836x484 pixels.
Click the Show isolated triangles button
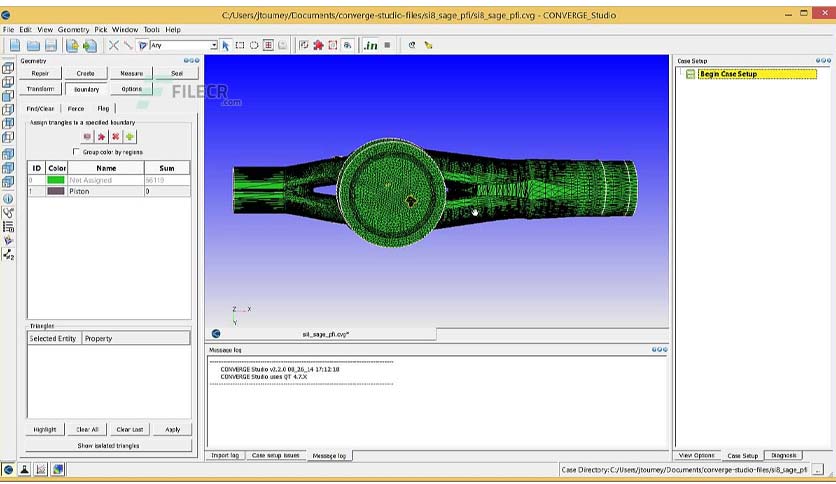(x=109, y=445)
